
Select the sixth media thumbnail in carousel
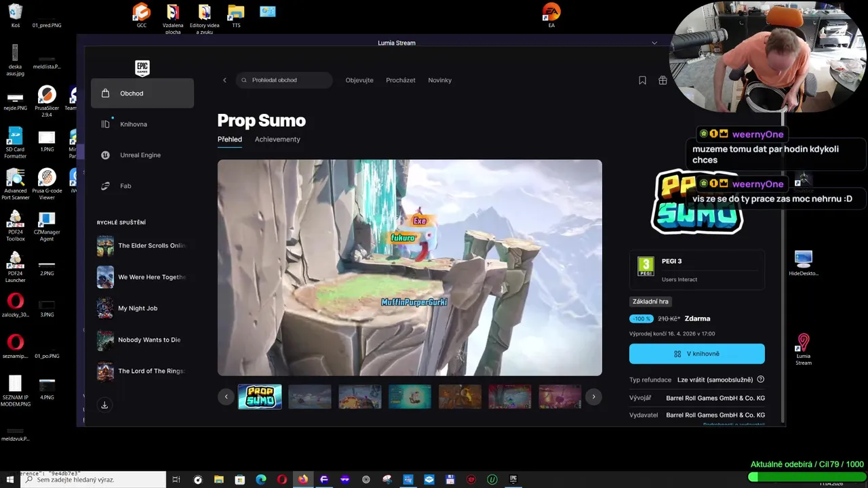(511, 397)
